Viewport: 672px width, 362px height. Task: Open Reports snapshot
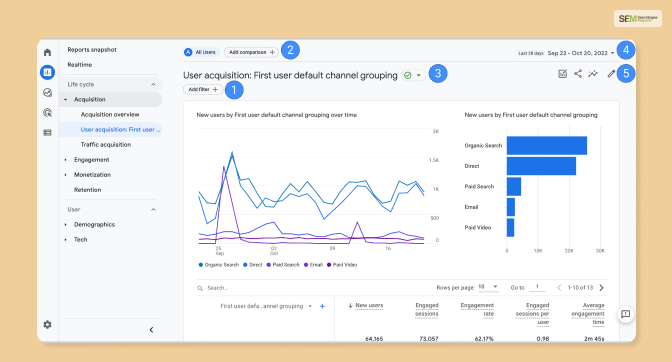[x=92, y=50]
